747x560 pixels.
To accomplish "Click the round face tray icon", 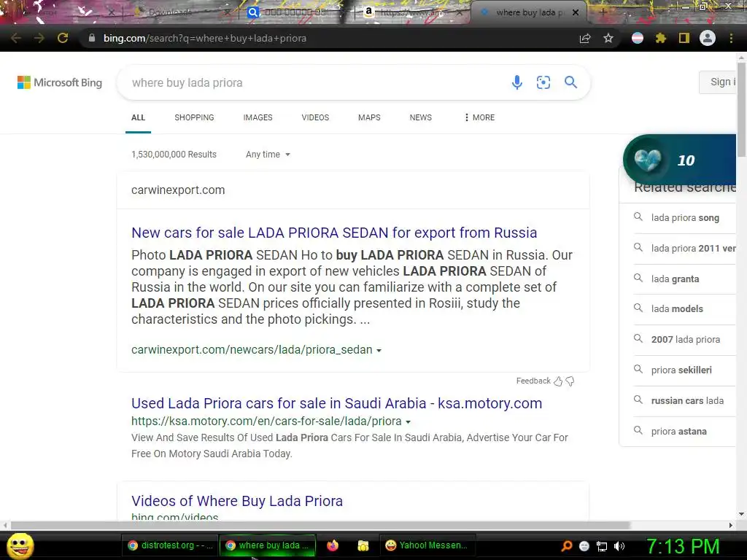I will [584, 546].
